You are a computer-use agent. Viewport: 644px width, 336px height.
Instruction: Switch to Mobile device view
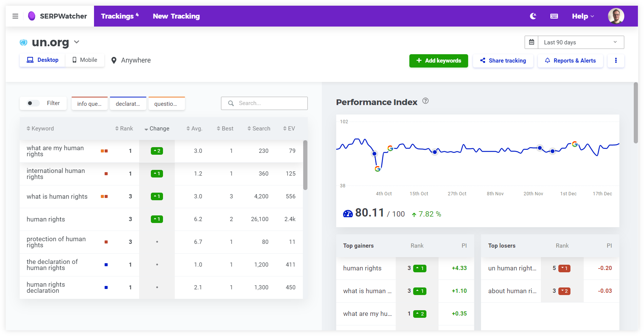pos(85,60)
